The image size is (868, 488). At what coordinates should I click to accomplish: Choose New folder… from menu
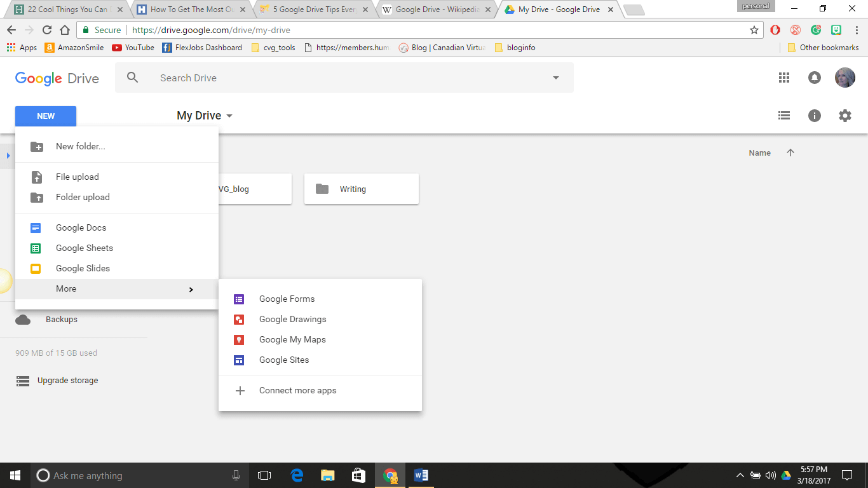(x=117, y=146)
